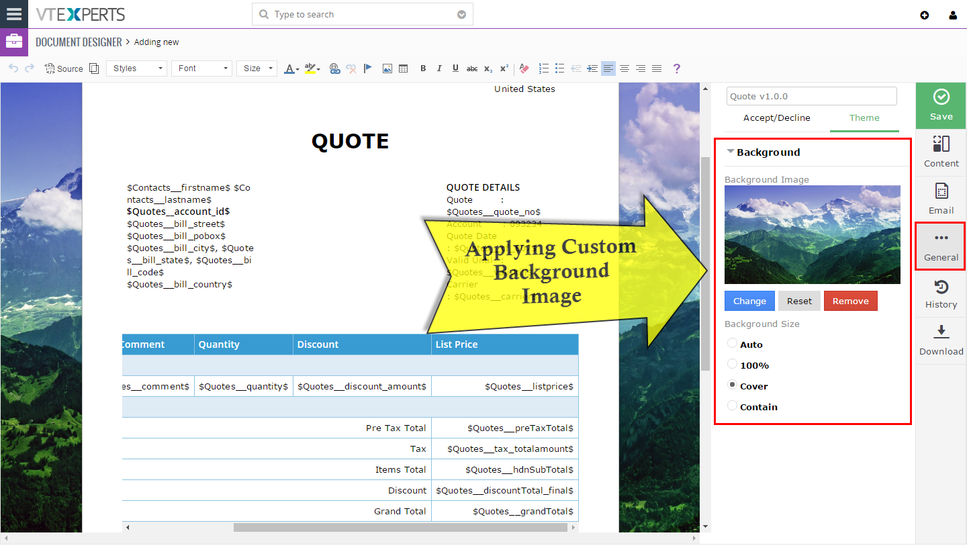Viewport: 967px width, 560px height.
Task: Align text right
Action: point(641,68)
